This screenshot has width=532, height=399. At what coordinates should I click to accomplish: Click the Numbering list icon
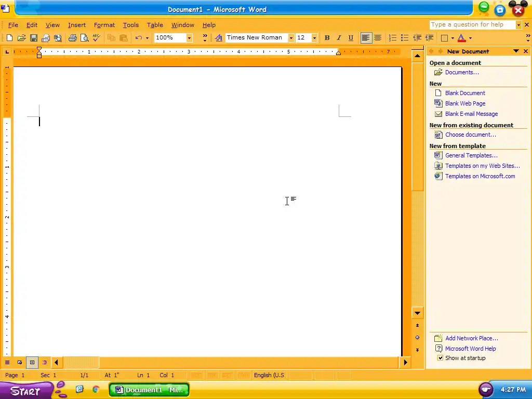click(x=393, y=37)
